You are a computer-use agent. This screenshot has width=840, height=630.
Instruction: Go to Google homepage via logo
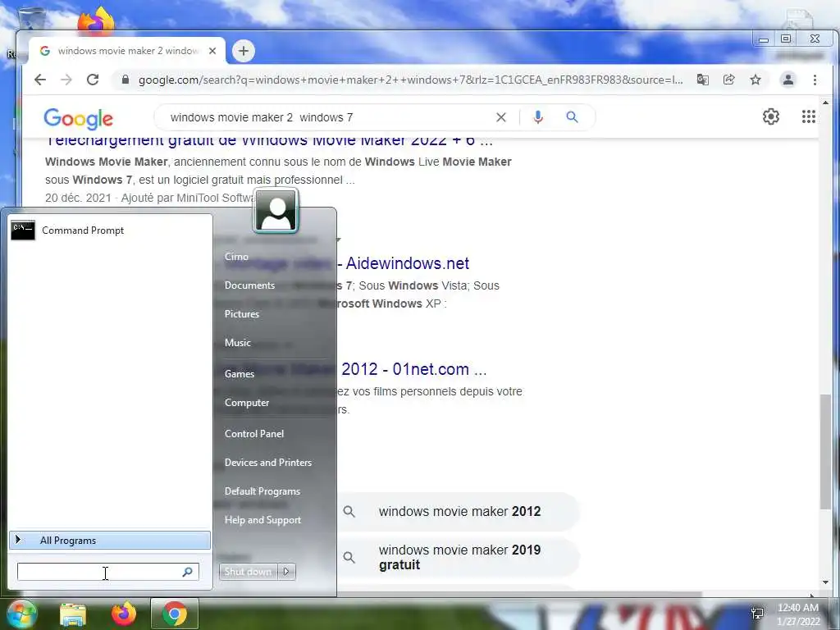(x=78, y=118)
